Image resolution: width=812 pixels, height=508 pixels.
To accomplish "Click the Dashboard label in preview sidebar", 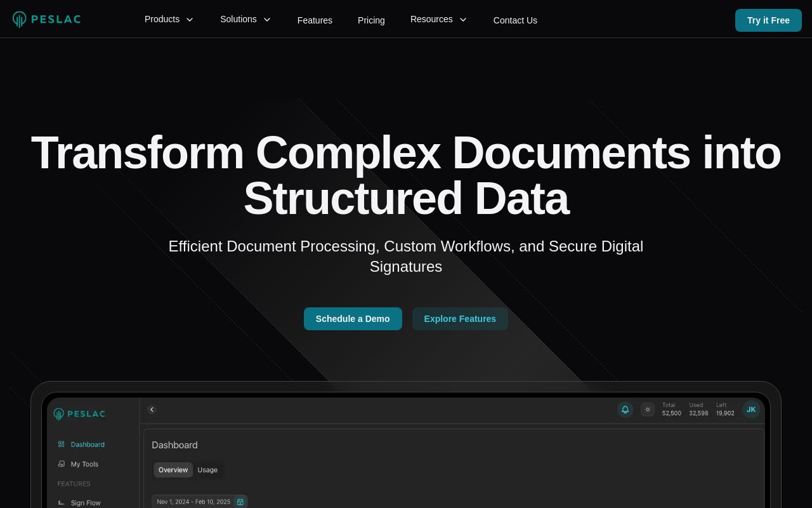I will (88, 444).
